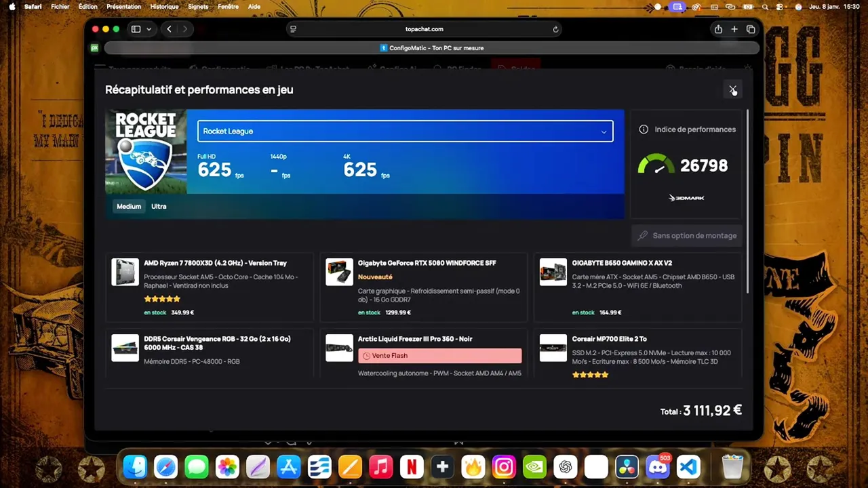Open Control Center in menu bar
This screenshot has width=868, height=488.
(x=781, y=7)
